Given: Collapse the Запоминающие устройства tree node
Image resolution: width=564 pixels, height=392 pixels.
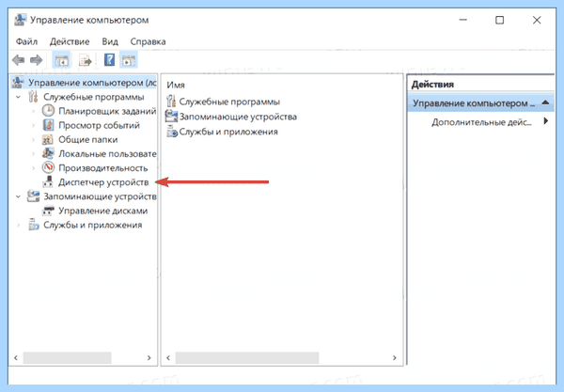Looking at the screenshot, I should point(19,196).
